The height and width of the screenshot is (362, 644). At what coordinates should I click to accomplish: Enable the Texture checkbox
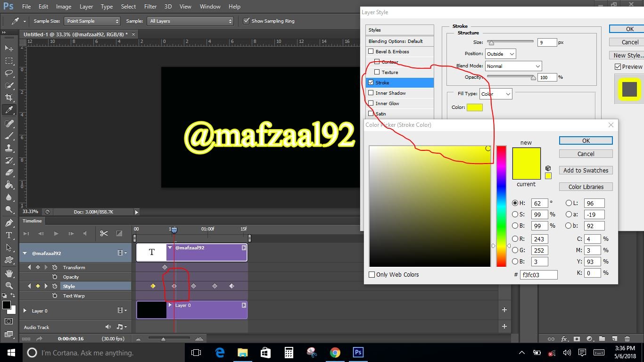point(377,72)
